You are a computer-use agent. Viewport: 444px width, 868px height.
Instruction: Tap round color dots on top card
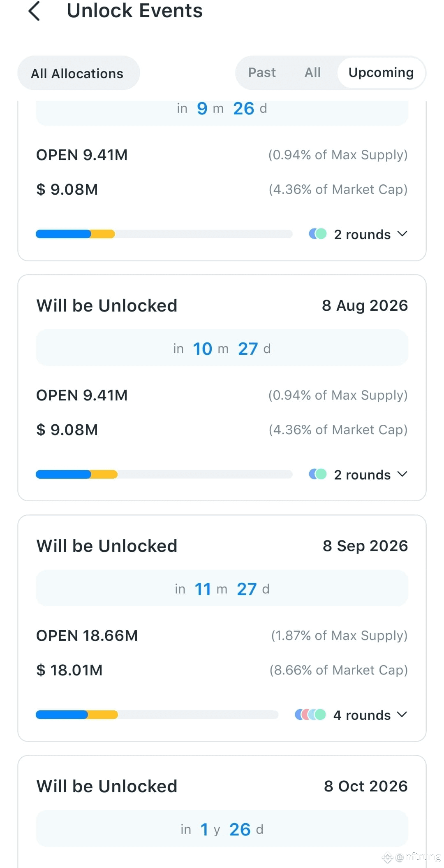tap(318, 234)
